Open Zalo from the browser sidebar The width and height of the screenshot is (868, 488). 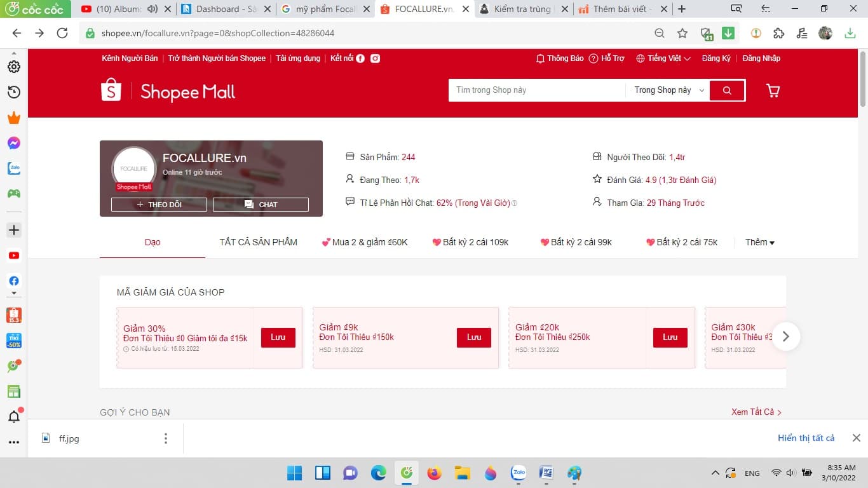click(x=13, y=168)
